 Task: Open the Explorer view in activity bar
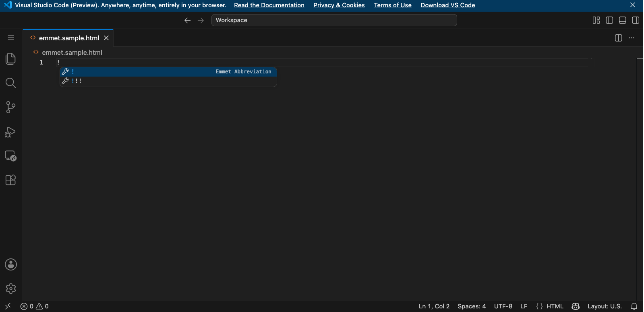tap(11, 59)
